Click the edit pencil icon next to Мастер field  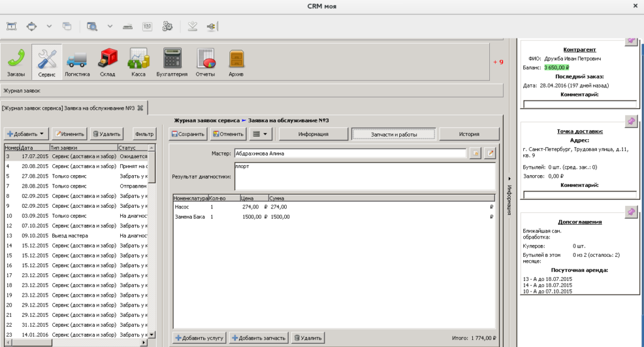tap(490, 154)
